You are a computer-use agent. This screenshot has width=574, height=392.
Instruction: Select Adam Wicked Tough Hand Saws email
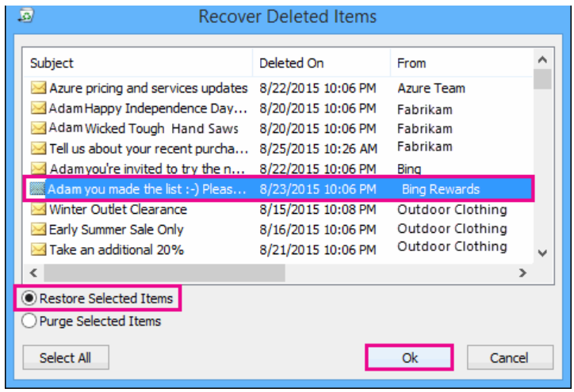coord(278,128)
